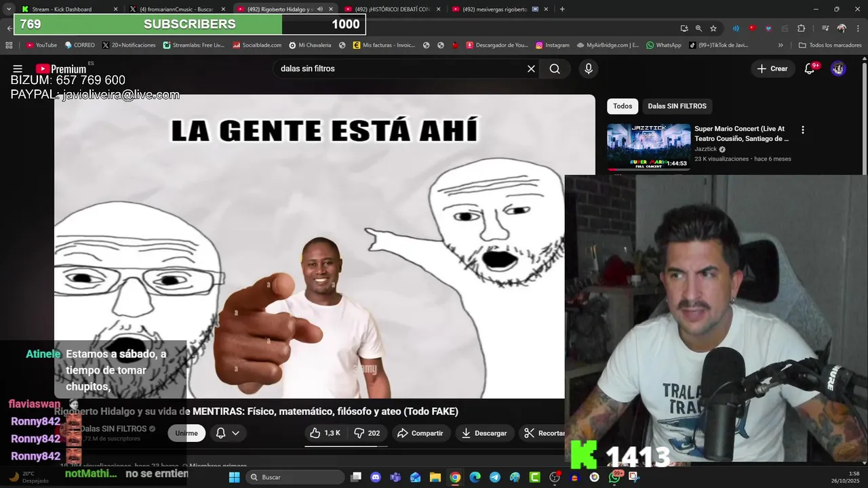Image resolution: width=868 pixels, height=488 pixels.
Task: Clear the search box text
Action: 531,68
